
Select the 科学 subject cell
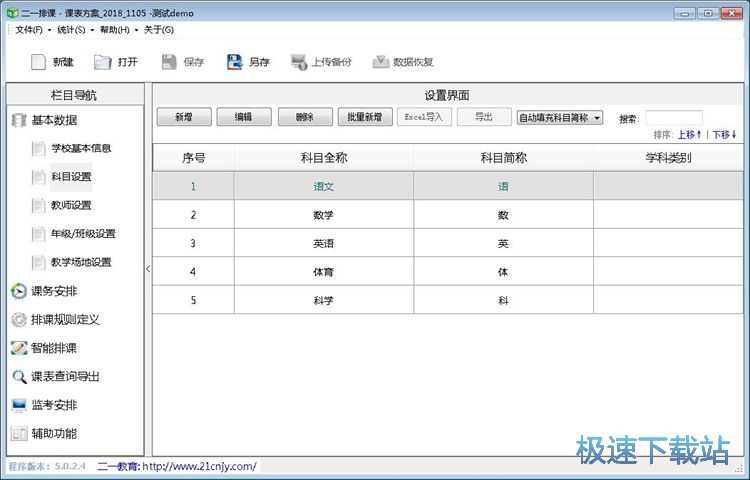[324, 300]
